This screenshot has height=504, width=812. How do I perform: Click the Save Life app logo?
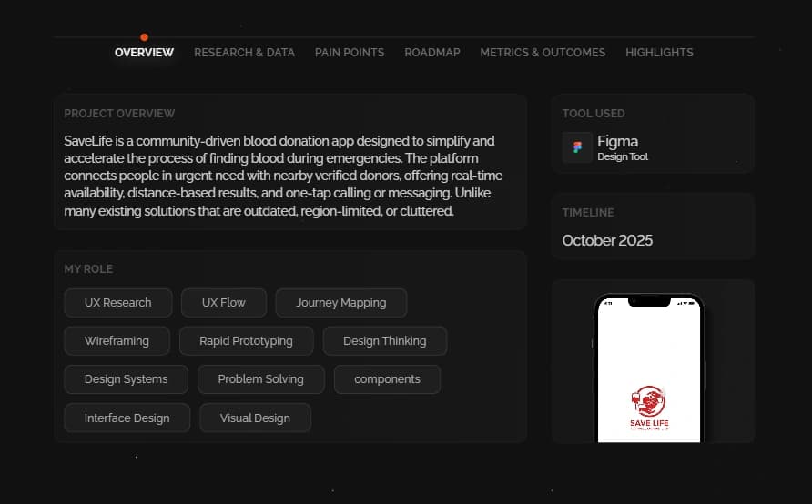[x=649, y=408]
